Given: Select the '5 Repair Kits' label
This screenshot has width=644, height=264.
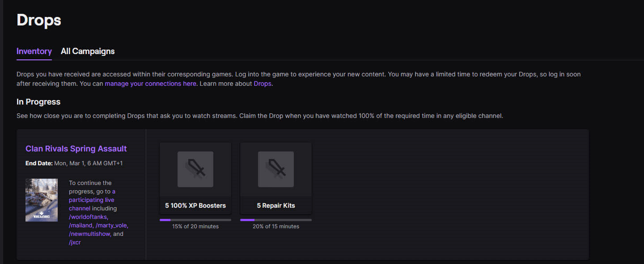Looking at the screenshot, I should pos(276,205).
